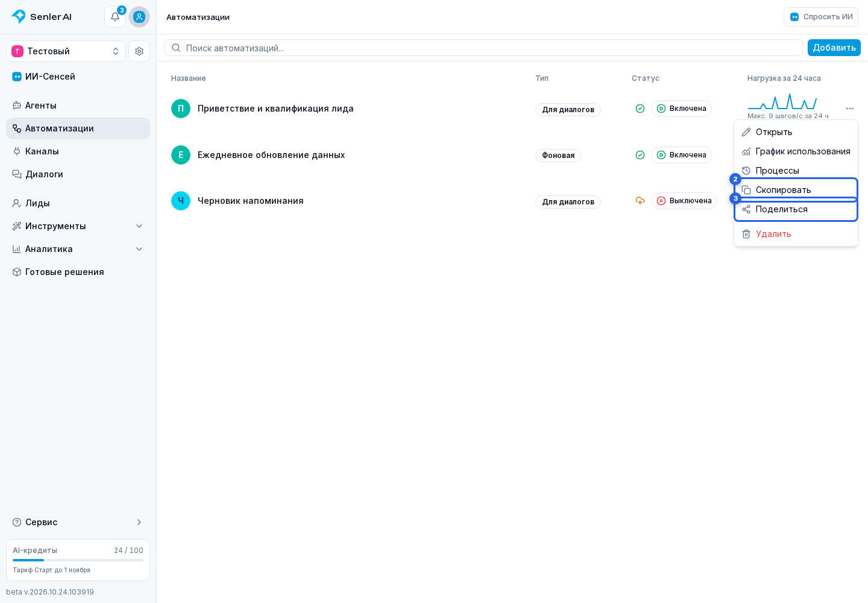Choose Скопировать from the context menu
Screen dimensions: 868x603
click(796, 190)
